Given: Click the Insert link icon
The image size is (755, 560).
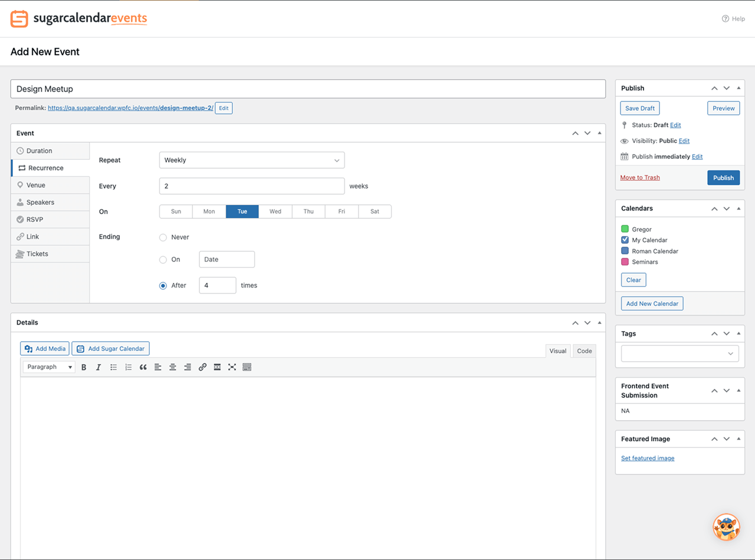Looking at the screenshot, I should tap(202, 367).
